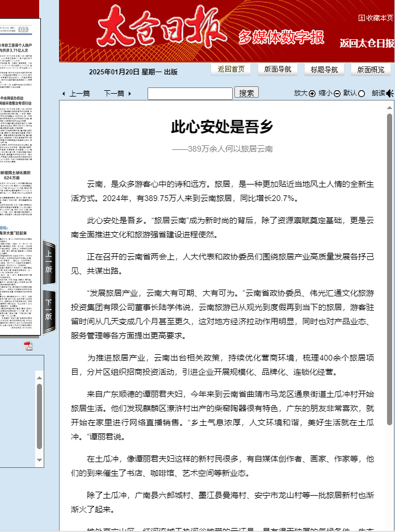The image size is (395, 532).
Task: Click the default size (默认) circle icon
Action: coord(362,94)
